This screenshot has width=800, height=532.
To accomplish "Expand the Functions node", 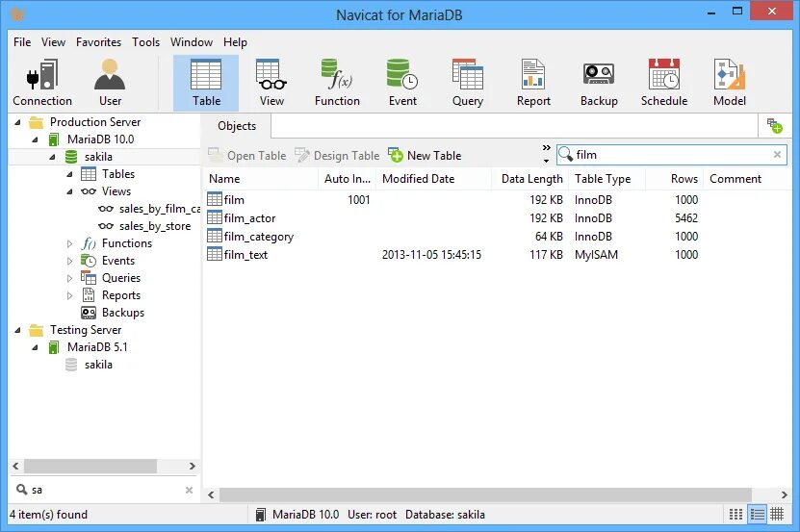I will (70, 243).
